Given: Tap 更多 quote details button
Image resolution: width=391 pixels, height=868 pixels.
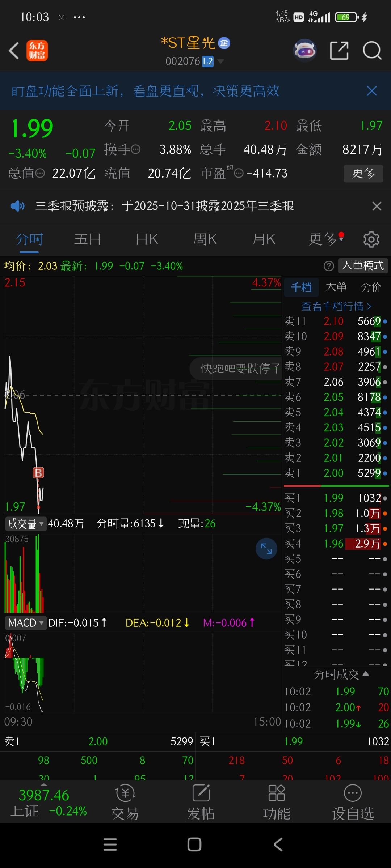Looking at the screenshot, I should click(x=363, y=173).
